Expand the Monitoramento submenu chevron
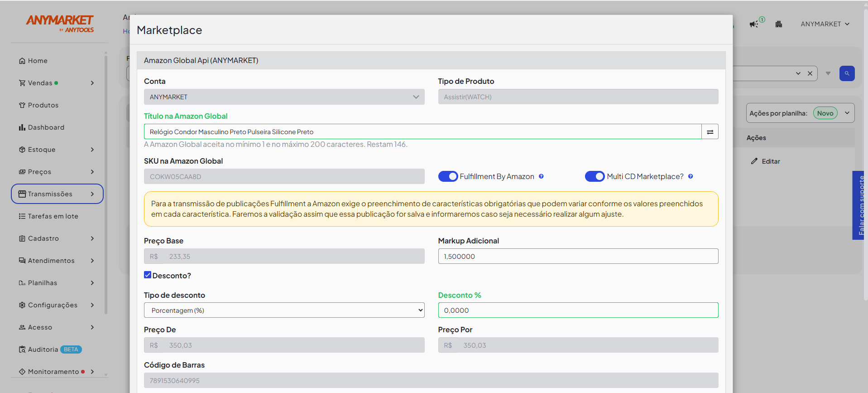This screenshot has width=868, height=393. click(x=92, y=372)
